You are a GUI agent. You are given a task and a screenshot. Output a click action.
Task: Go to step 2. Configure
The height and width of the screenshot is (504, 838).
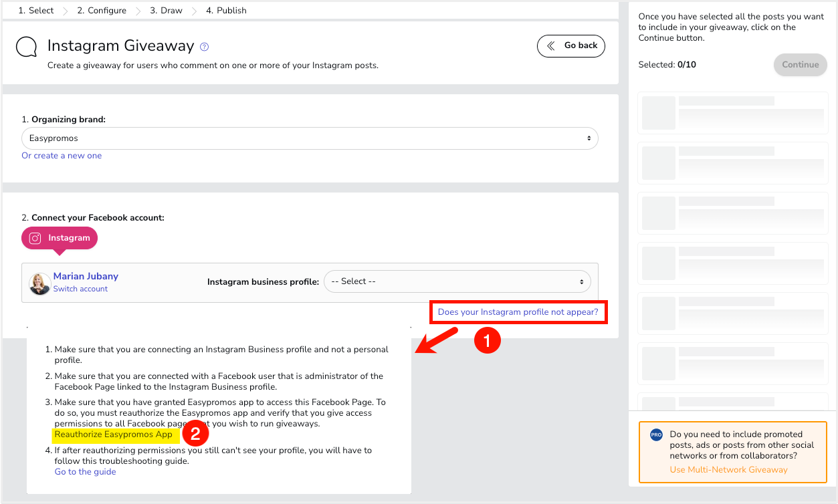tap(102, 11)
